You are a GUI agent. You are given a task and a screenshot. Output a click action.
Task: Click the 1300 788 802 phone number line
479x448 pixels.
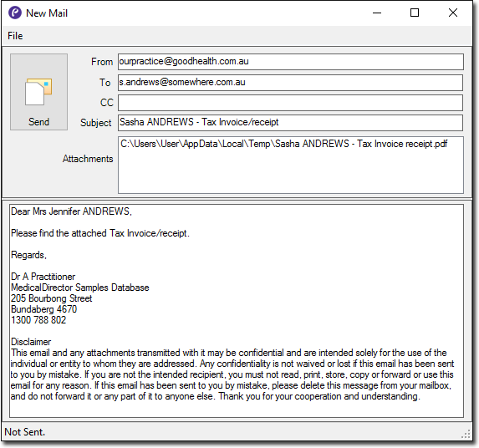38,320
